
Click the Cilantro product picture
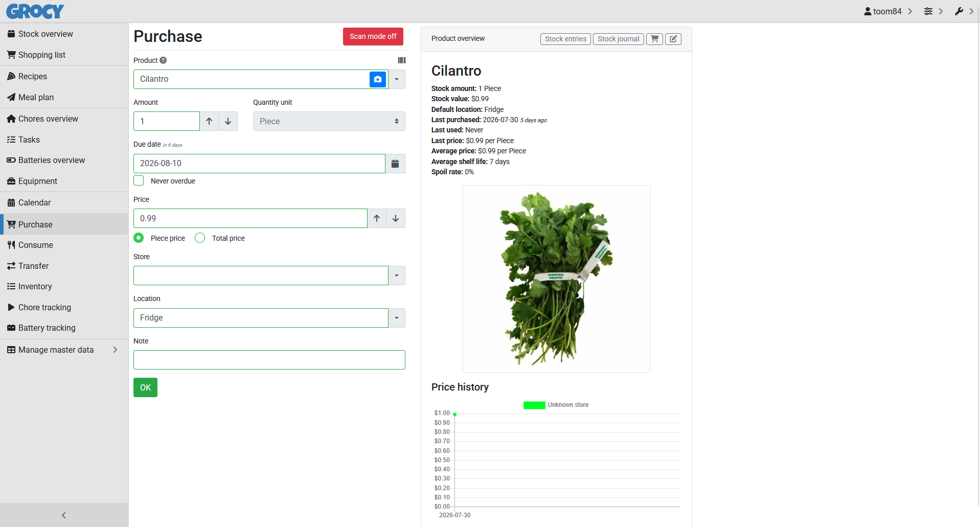click(556, 279)
